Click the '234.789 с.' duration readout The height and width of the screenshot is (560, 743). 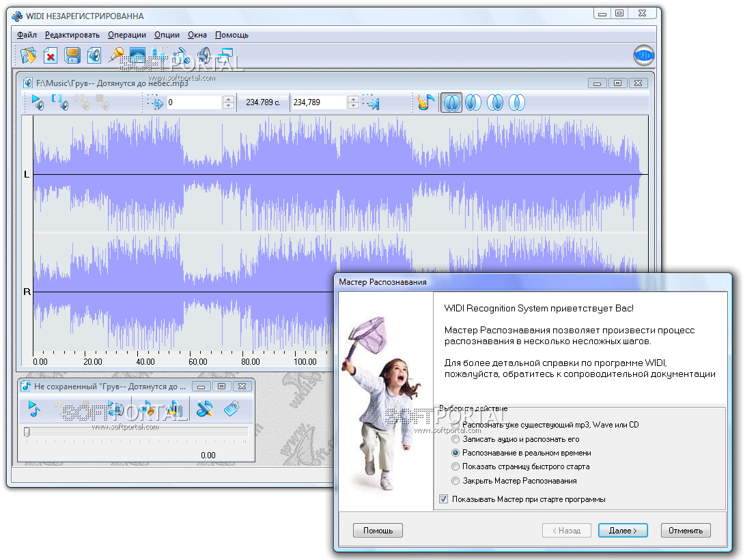click(x=263, y=102)
